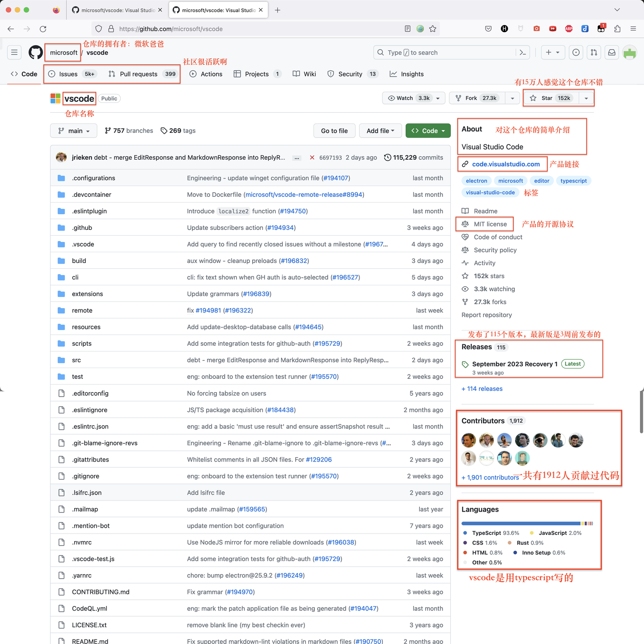Screen dimensions: 644x644
Task: Open the green Code clone dropdown
Action: click(x=428, y=131)
